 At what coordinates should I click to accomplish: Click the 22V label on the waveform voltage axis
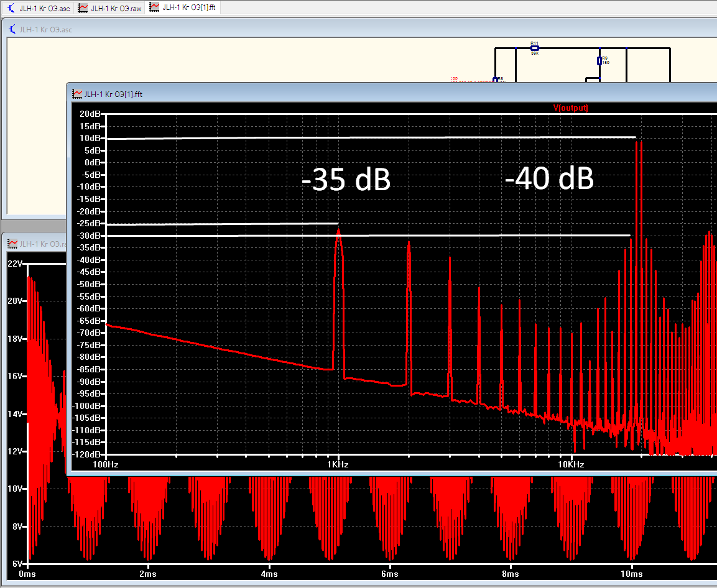point(15,264)
